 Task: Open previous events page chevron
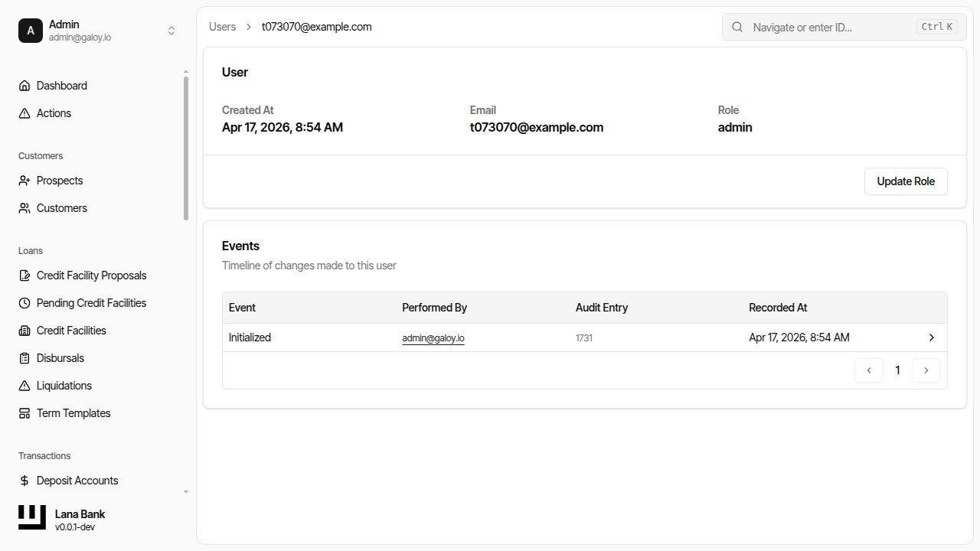click(x=868, y=370)
